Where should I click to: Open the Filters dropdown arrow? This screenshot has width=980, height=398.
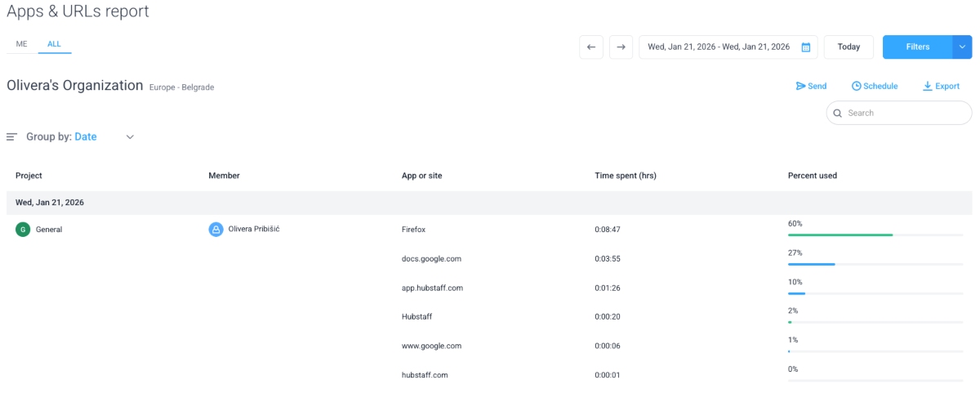(x=962, y=47)
